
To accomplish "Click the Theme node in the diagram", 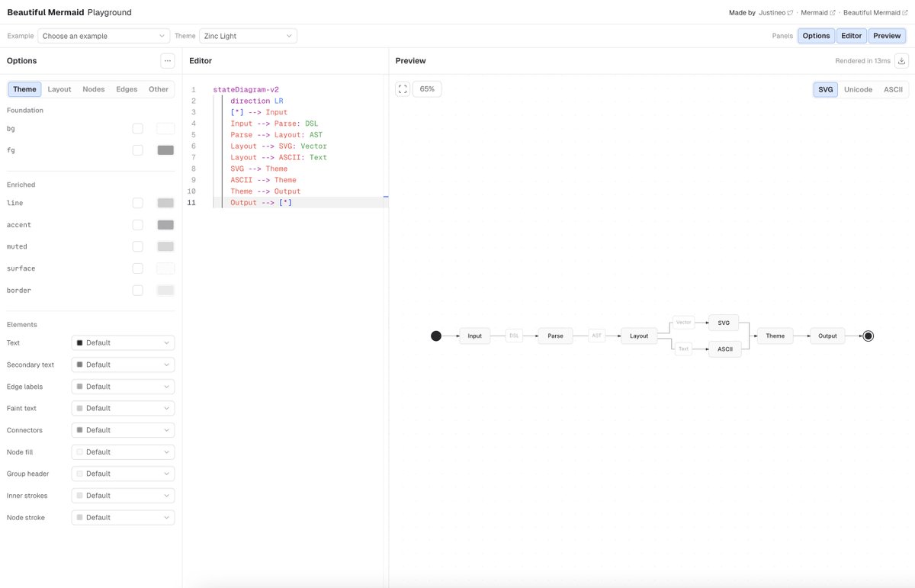I will click(x=775, y=336).
